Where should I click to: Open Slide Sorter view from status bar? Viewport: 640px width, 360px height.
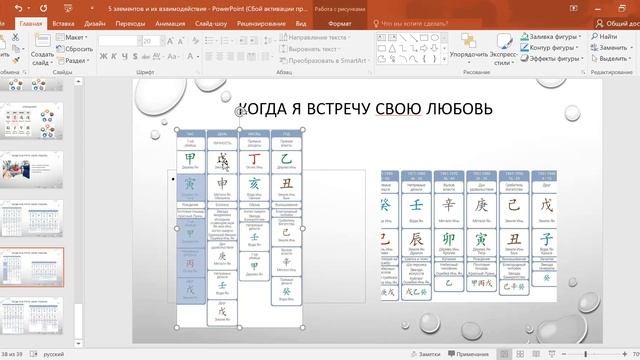(x=520, y=354)
